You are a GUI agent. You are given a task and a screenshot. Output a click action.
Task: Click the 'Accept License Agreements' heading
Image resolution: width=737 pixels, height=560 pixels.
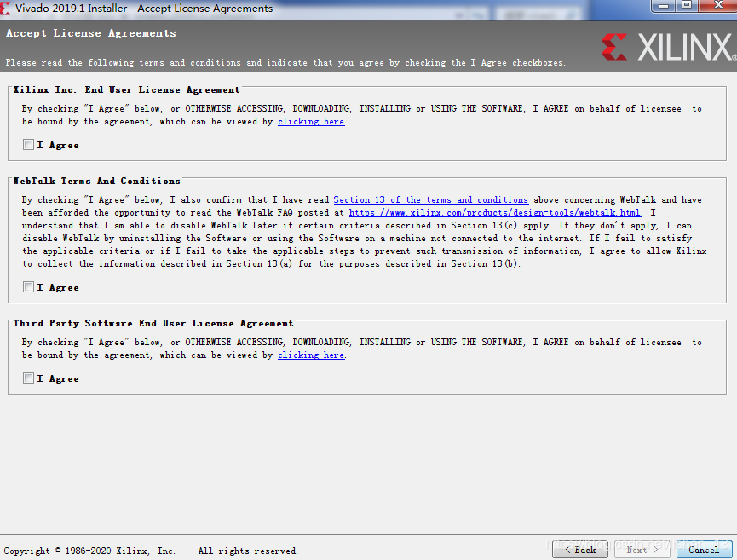pos(91,33)
